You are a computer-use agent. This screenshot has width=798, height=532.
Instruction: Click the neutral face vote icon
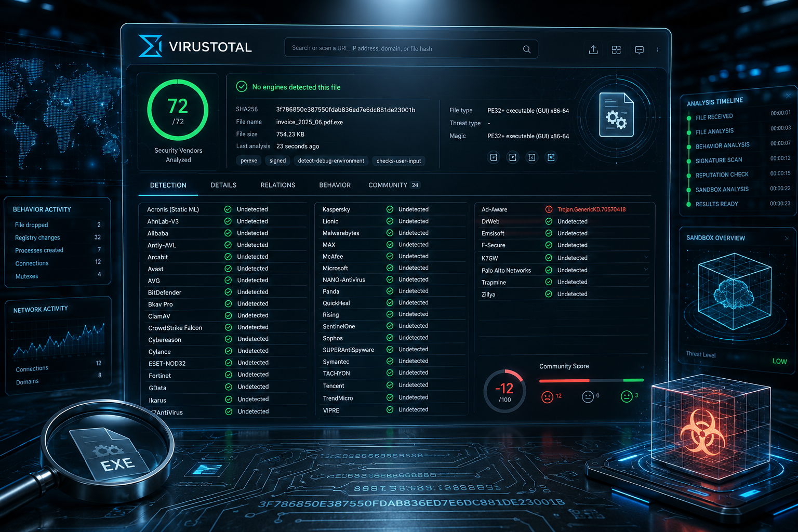588,397
